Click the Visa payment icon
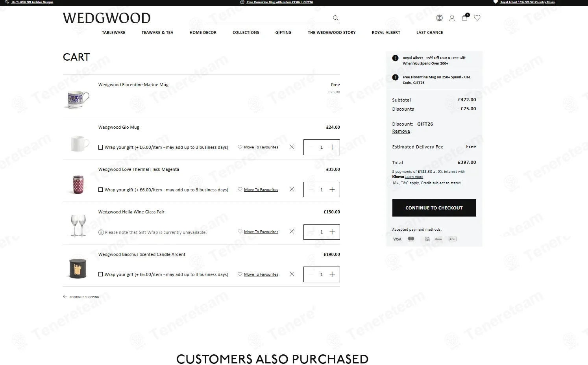Image resolution: width=588 pixels, height=365 pixels. [397, 239]
